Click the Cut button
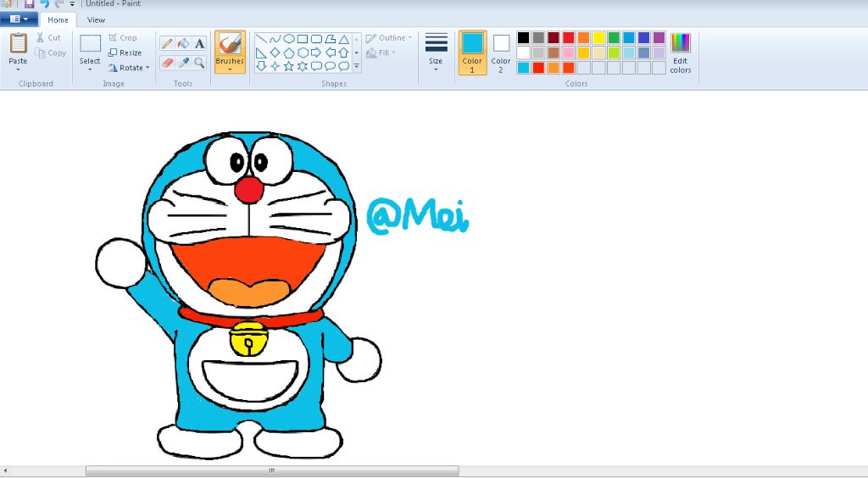The image size is (868, 478). [x=48, y=37]
